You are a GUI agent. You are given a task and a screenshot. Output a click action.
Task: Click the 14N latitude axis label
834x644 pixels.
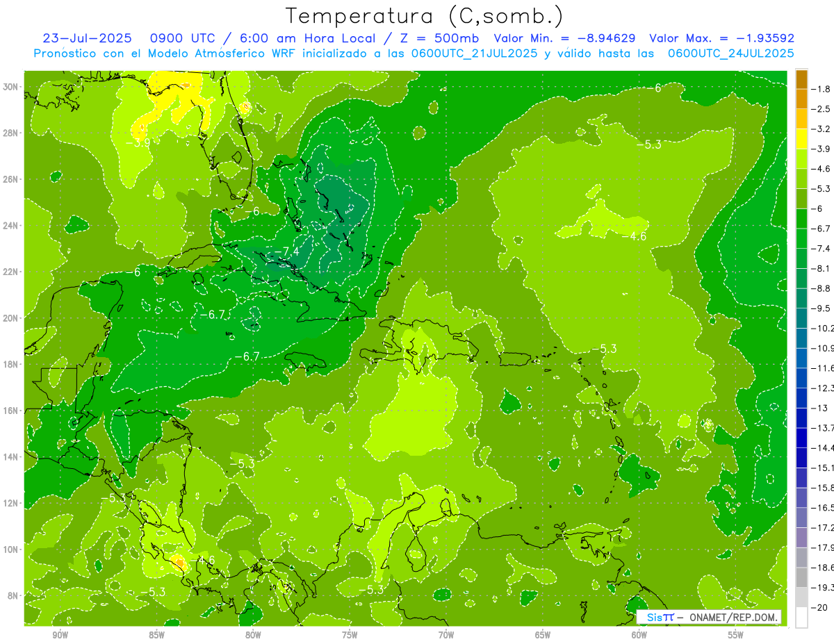[x=12, y=457]
